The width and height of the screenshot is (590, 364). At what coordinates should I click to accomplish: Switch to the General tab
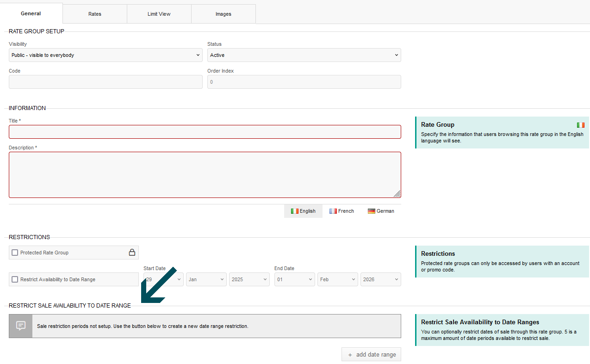(x=31, y=13)
